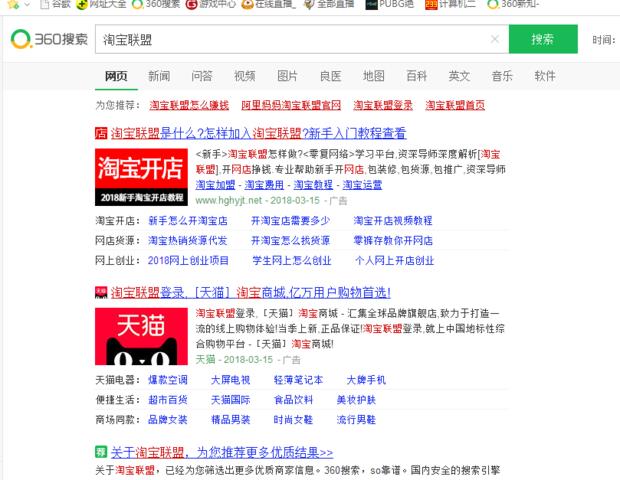Open result 淘宝联盟登录 天猫 淘宝商城
Viewport: 620px width, 480px height.
pos(251,293)
